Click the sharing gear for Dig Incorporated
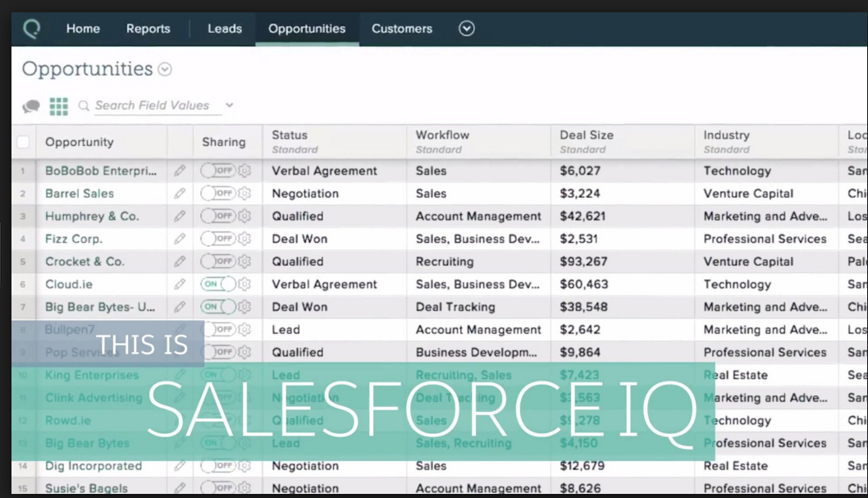This screenshot has width=868, height=498. click(x=244, y=466)
